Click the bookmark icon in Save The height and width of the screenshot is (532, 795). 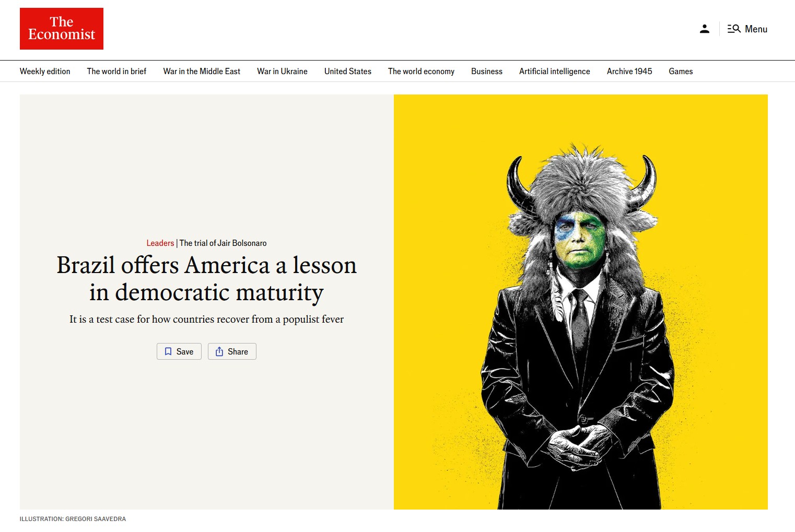(x=168, y=351)
